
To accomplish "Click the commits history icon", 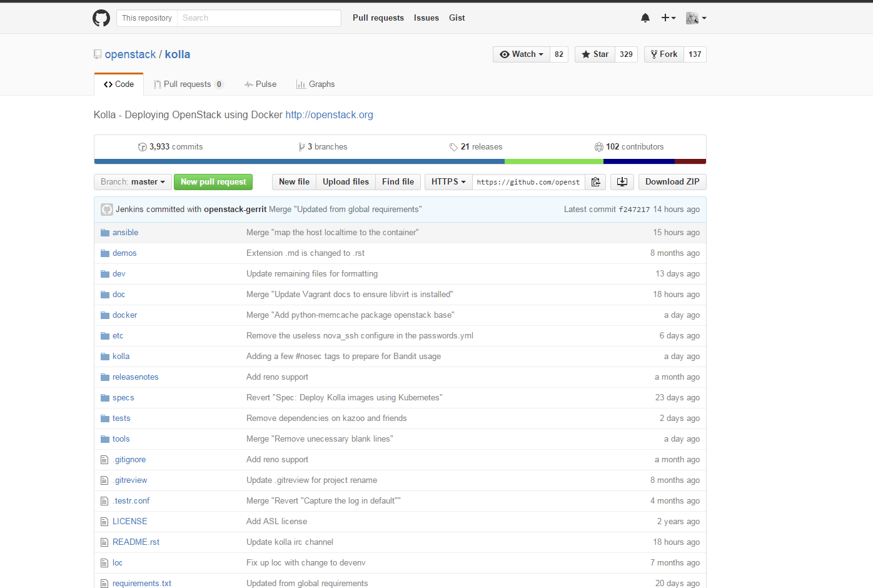I will pyautogui.click(x=142, y=147).
